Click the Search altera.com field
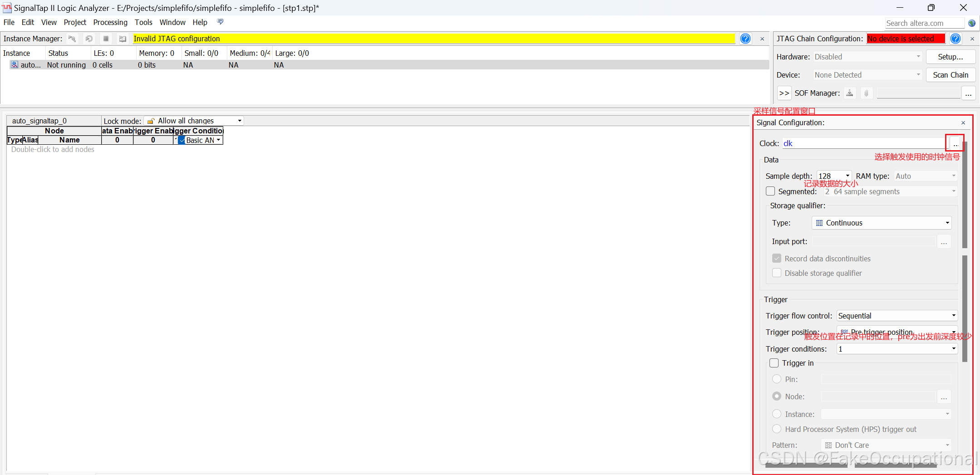 click(x=925, y=23)
